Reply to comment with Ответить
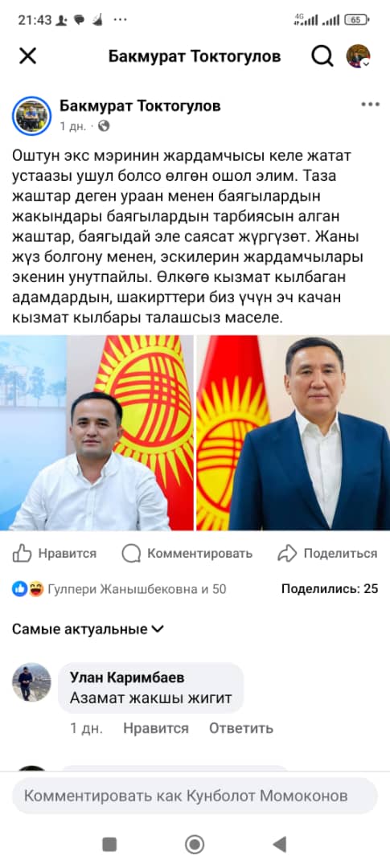 (x=241, y=728)
